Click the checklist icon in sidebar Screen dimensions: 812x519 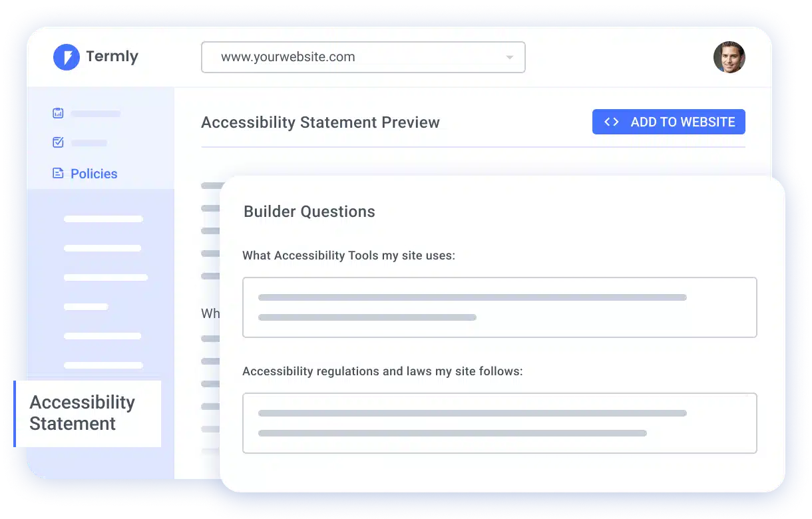pos(58,142)
